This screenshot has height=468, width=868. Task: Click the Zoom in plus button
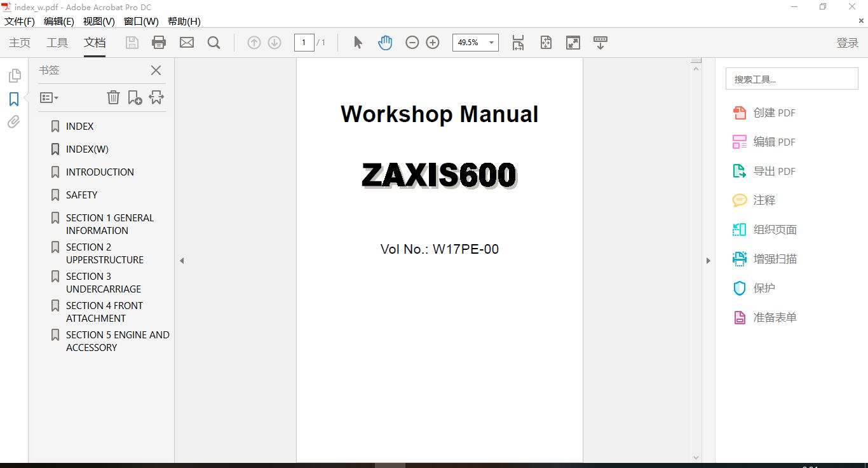[433, 43]
